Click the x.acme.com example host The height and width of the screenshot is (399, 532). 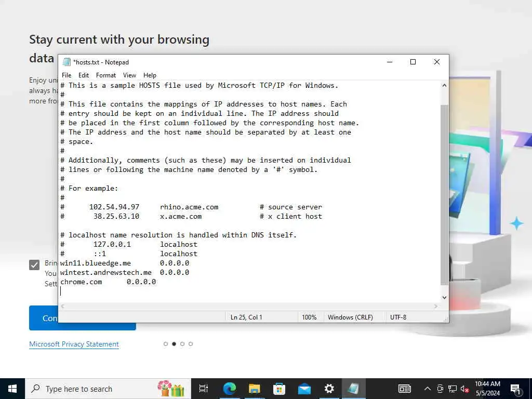pos(181,217)
